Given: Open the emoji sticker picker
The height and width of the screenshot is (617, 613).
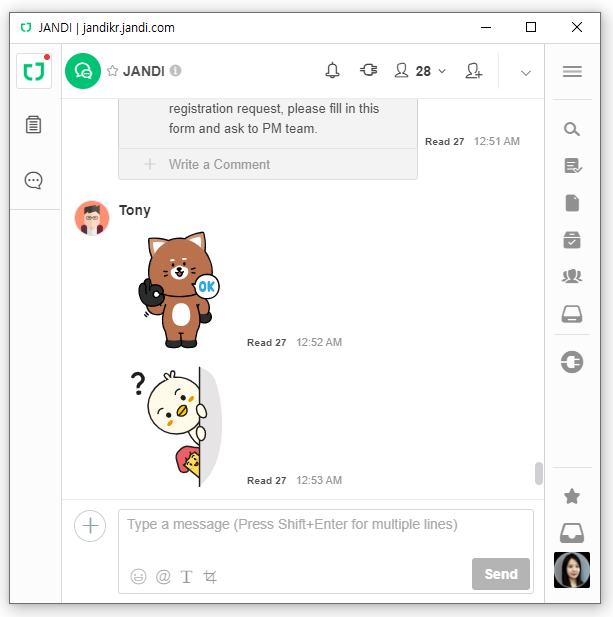Looking at the screenshot, I should tap(138, 576).
